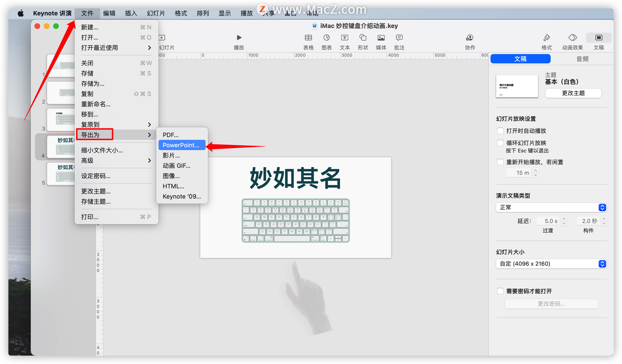Select 存储为... menu item
Screen dimensions: 622x364
tap(116, 84)
